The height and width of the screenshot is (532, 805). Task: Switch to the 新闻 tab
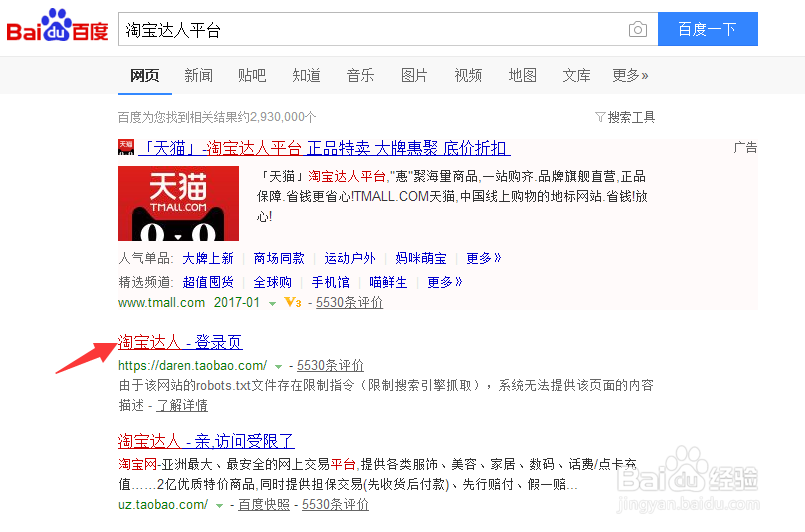199,75
